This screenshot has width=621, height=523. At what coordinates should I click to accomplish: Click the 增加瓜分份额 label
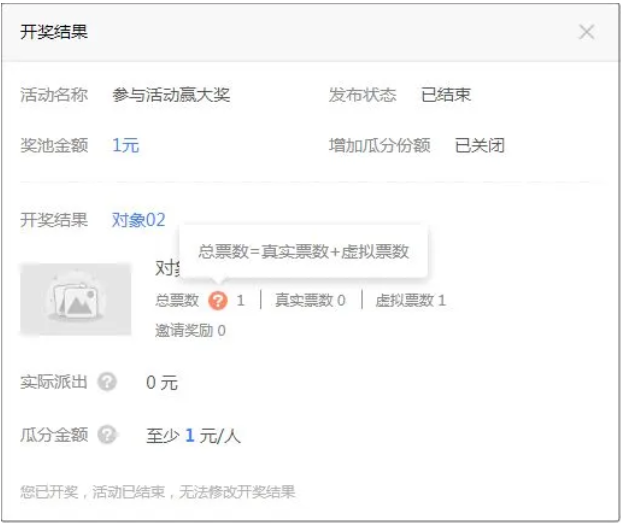pyautogui.click(x=379, y=146)
